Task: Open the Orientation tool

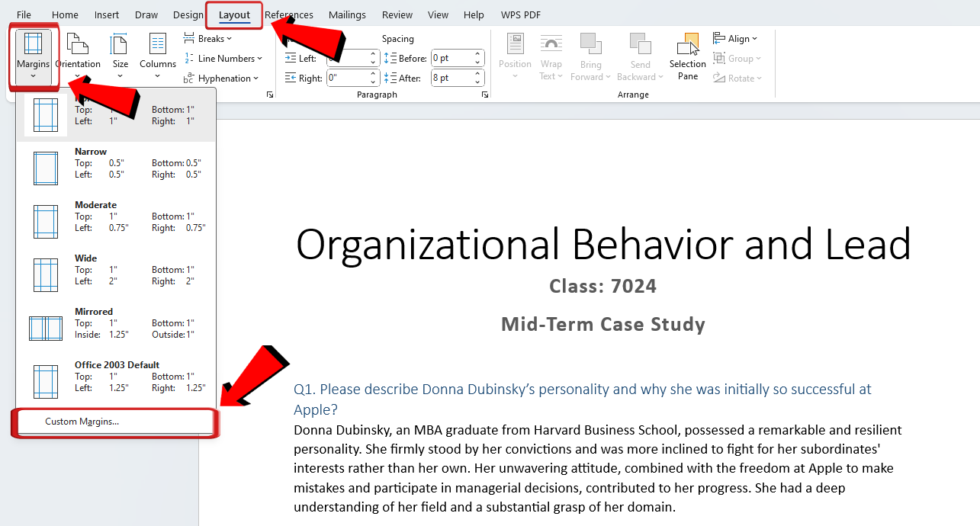Action: tap(78, 53)
